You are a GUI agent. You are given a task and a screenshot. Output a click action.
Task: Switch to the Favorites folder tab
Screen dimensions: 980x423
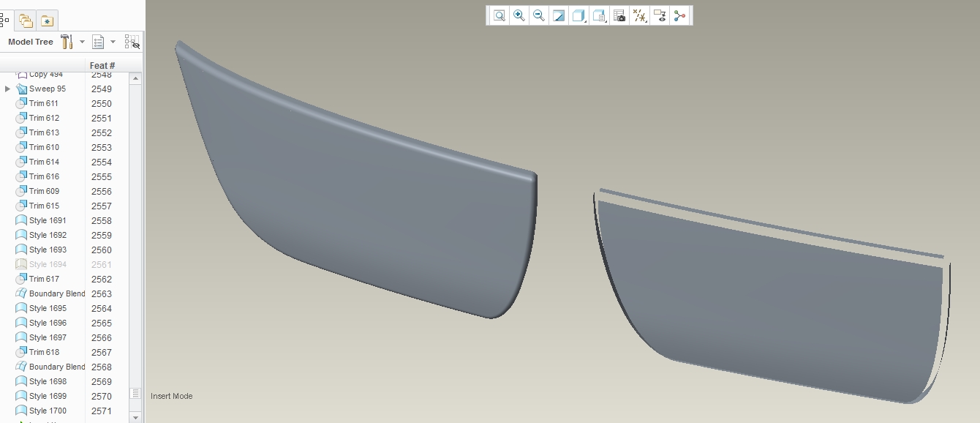pyautogui.click(x=47, y=20)
